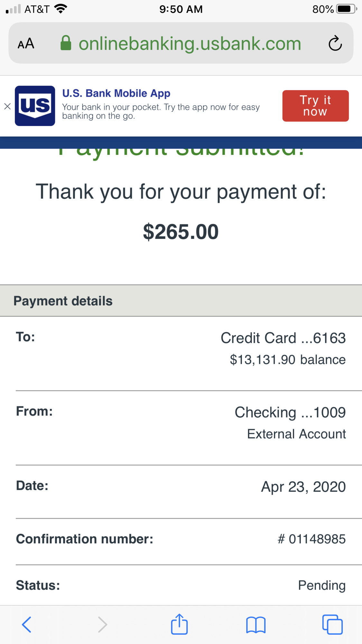This screenshot has height=644, width=362.
Task: Tap the Apr 23, 2020 date
Action: coord(303,487)
